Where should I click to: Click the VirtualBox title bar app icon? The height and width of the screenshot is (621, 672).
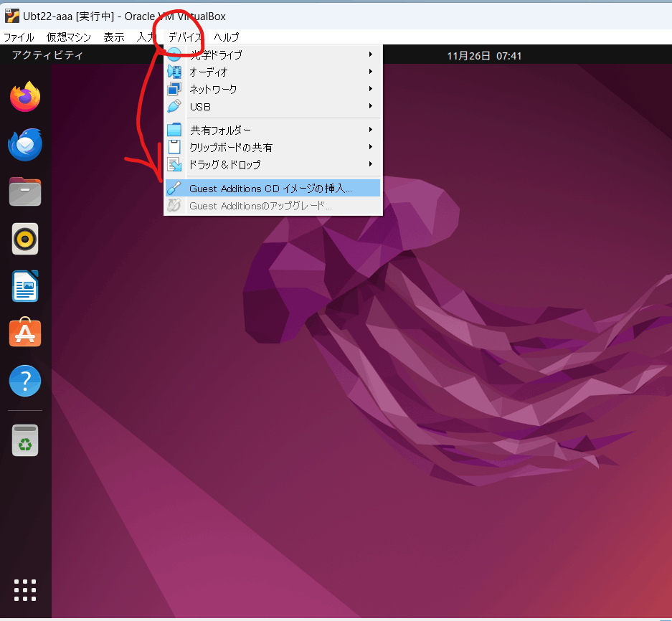(12, 16)
